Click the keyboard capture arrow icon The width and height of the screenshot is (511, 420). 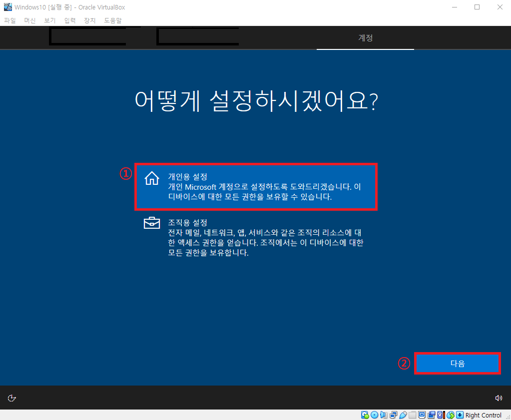[x=460, y=415]
